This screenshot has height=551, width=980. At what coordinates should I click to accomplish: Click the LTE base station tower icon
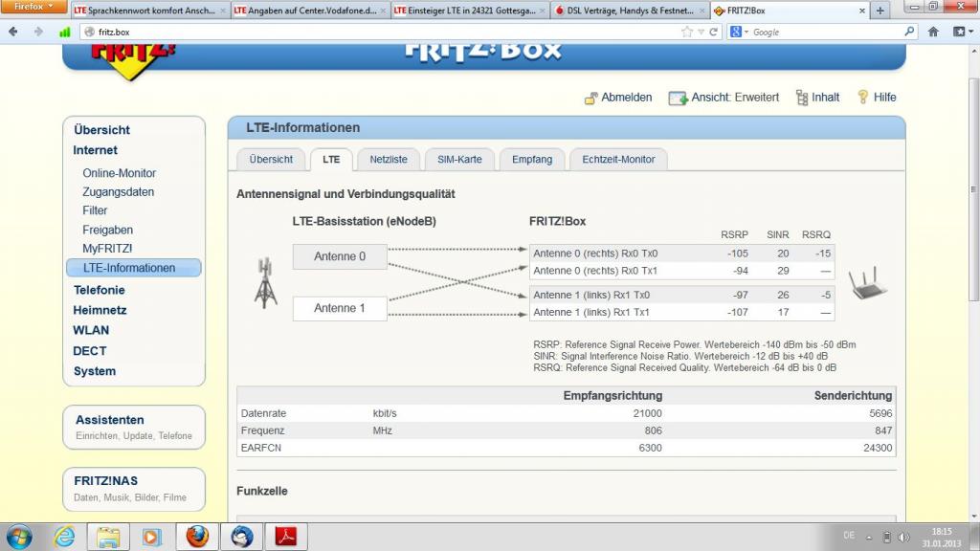pyautogui.click(x=266, y=283)
